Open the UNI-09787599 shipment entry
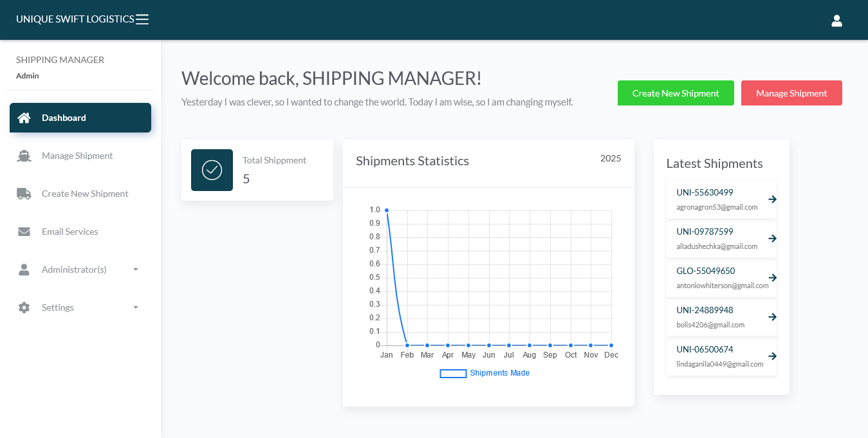The image size is (868, 438). tap(705, 232)
